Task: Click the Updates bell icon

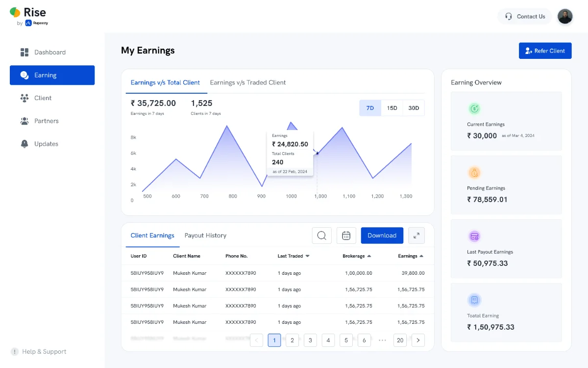Action: pyautogui.click(x=24, y=144)
